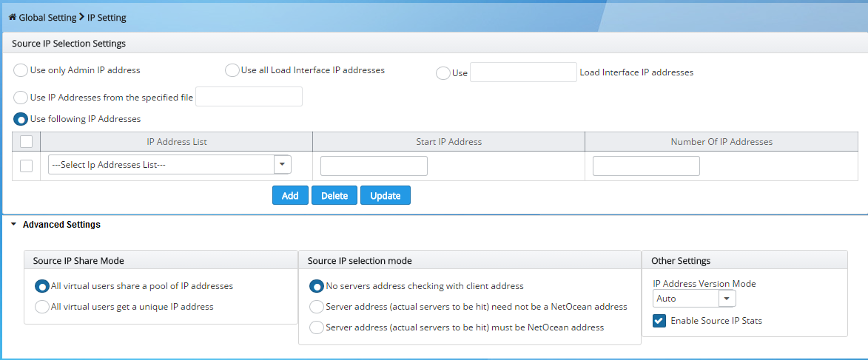Uncheck Enable Source IP Stats
This screenshot has width=868, height=360.
coord(659,321)
